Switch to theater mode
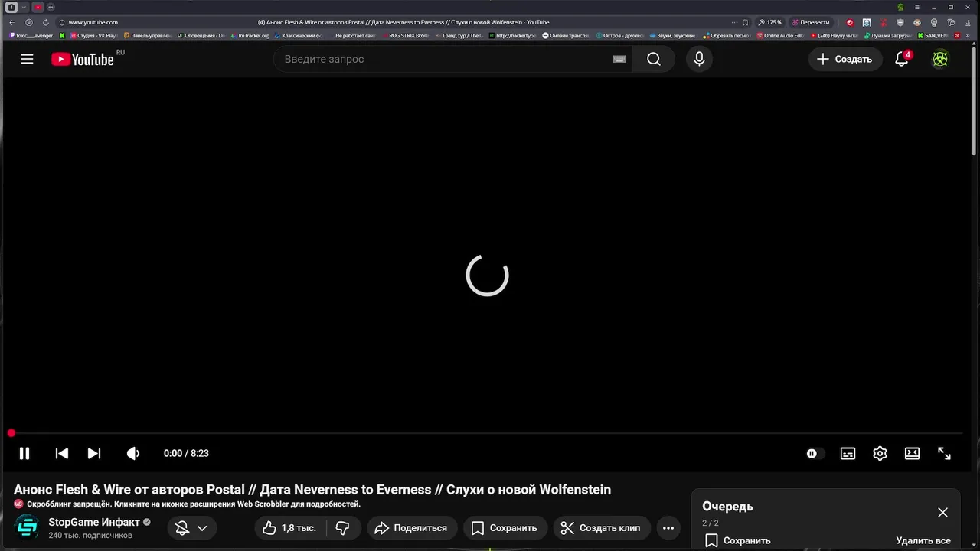This screenshot has height=551, width=980. coord(913,453)
